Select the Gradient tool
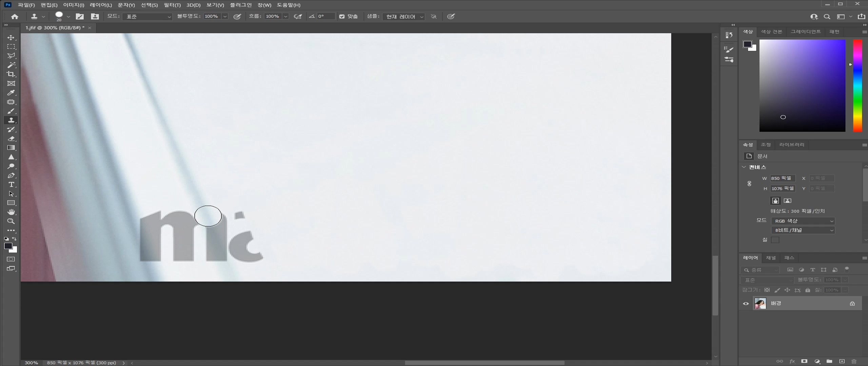Screen dimensions: 868x366 click(x=11, y=148)
